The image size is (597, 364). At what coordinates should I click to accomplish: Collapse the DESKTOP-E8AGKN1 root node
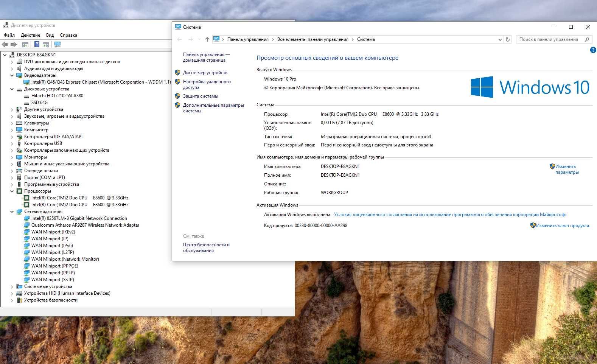click(x=5, y=55)
